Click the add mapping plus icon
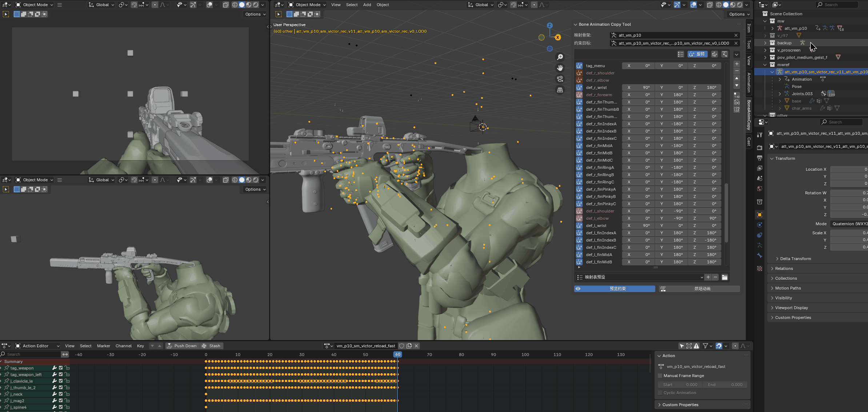 click(737, 64)
